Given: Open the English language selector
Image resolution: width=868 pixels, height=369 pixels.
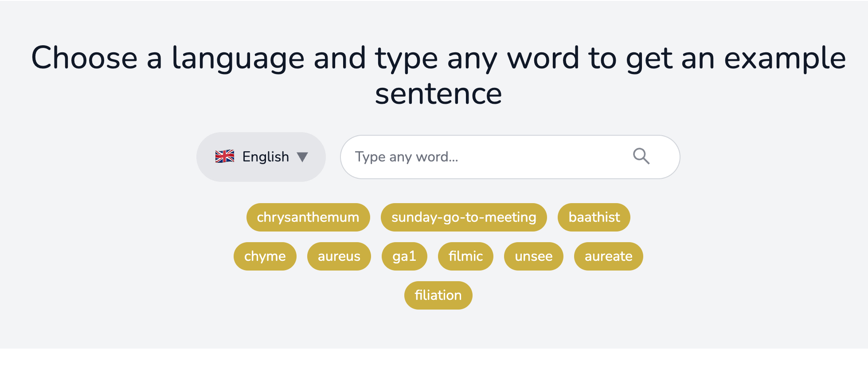Looking at the screenshot, I should [x=261, y=157].
